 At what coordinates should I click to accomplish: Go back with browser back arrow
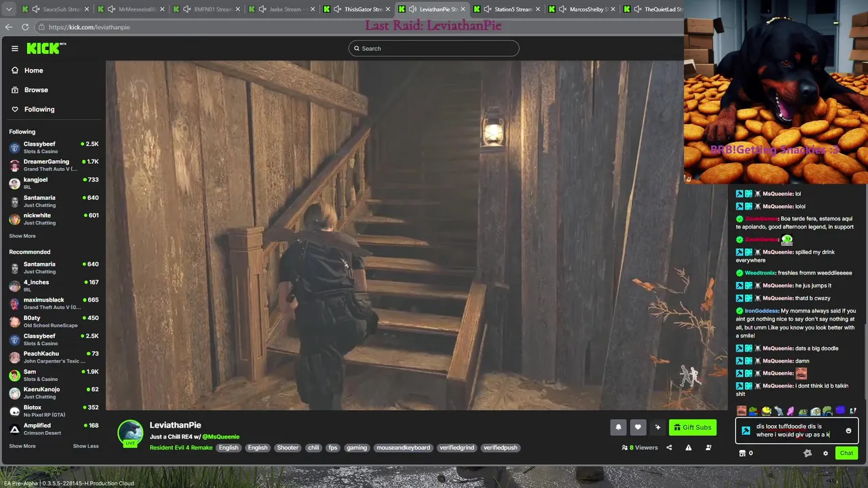pos(9,27)
